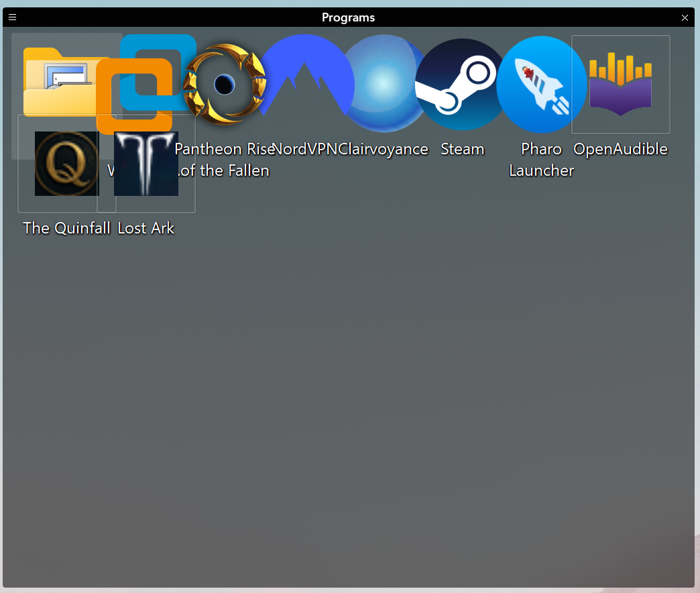Select The Quinfall text label
The height and width of the screenshot is (593, 700).
click(66, 228)
